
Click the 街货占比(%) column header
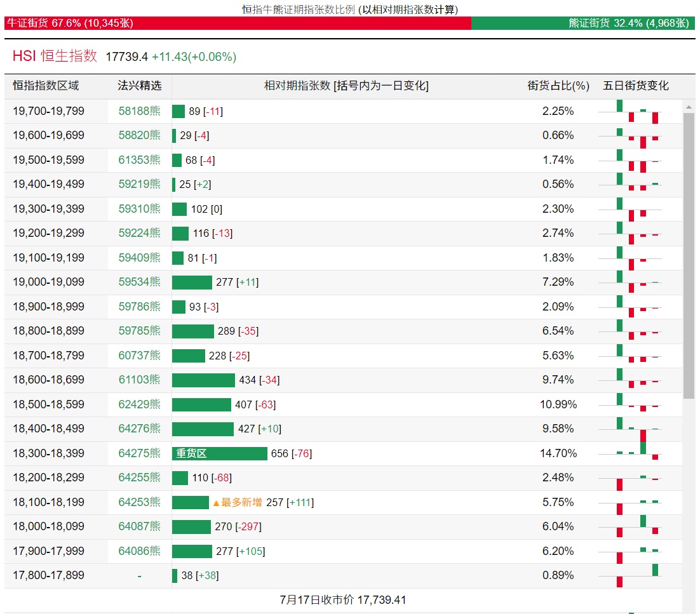[x=558, y=86]
